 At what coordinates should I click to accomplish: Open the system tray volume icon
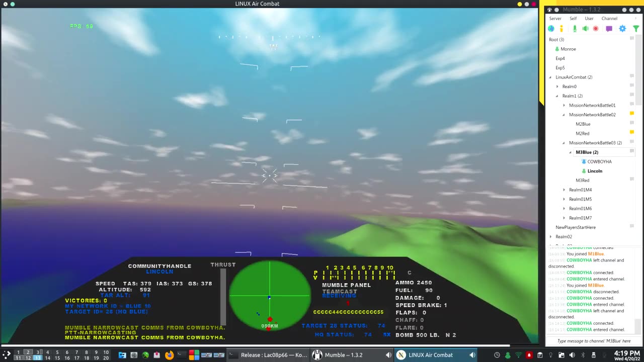pos(572,355)
